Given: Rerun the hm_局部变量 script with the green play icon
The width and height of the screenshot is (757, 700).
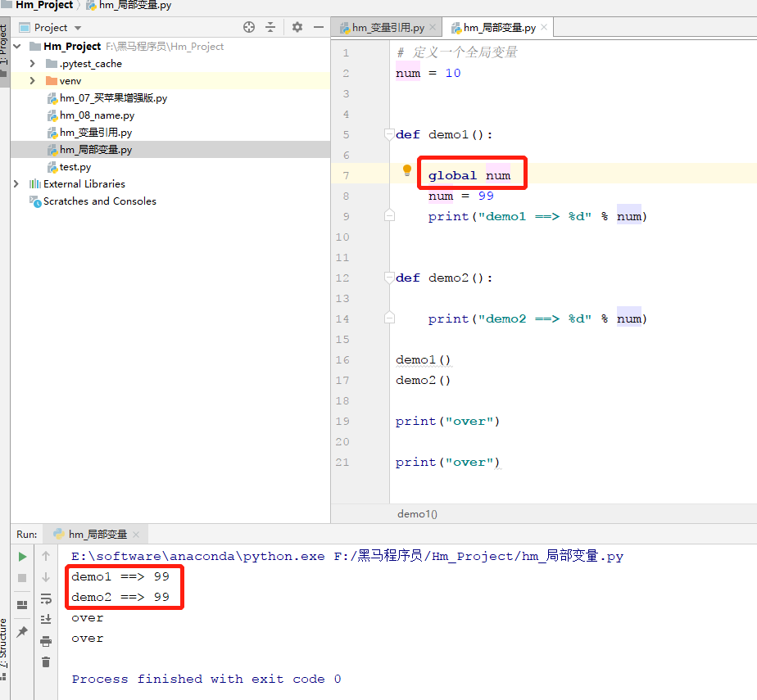Looking at the screenshot, I should pos(23,556).
